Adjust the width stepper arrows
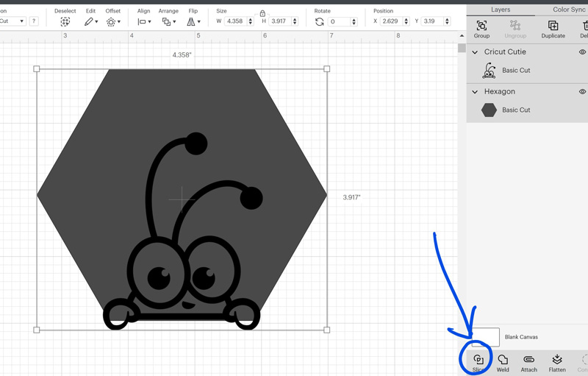Image resolution: width=588 pixels, height=376 pixels. [251, 21]
